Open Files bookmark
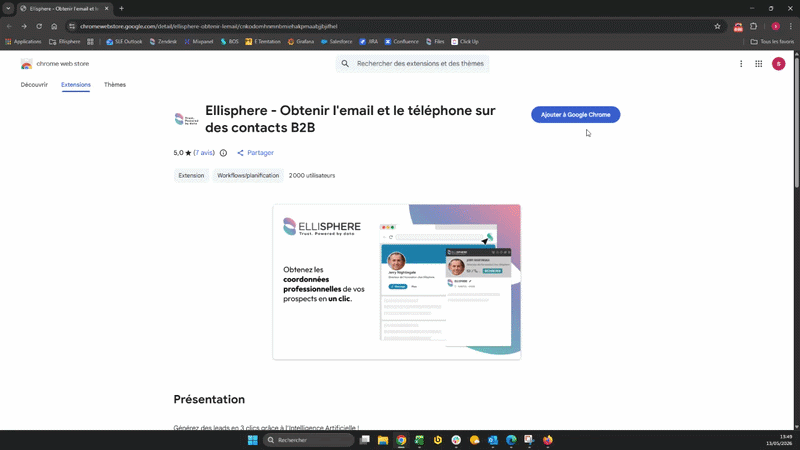Screen dimensions: 800x450 [x=435, y=42]
